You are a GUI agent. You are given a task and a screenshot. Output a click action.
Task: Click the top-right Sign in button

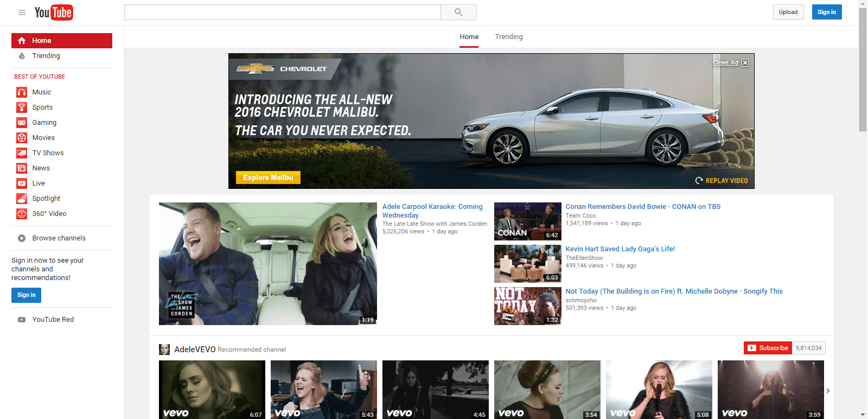[827, 12]
